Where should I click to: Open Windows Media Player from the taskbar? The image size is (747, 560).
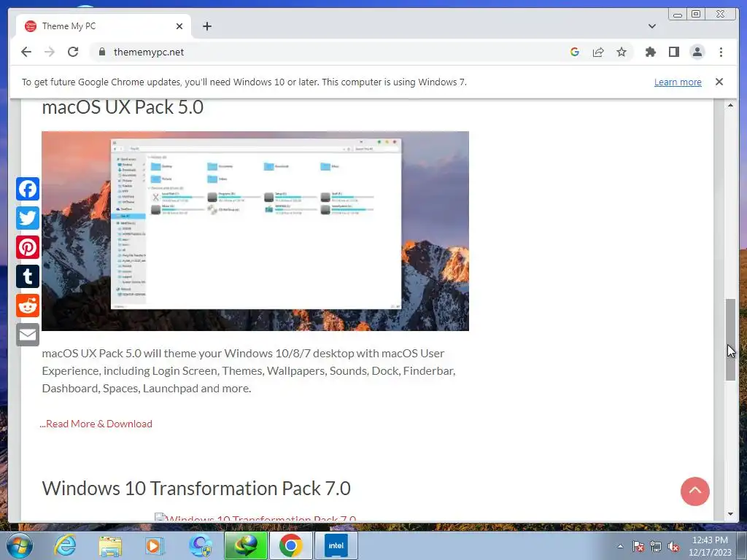155,545
